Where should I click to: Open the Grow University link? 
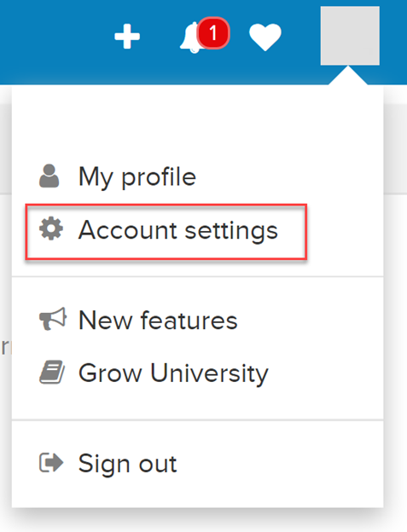pos(173,373)
